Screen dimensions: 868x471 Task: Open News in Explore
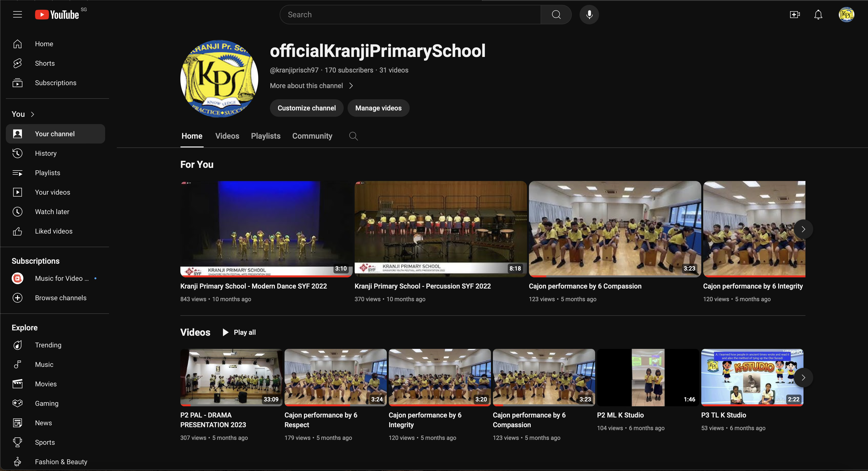tap(55, 423)
